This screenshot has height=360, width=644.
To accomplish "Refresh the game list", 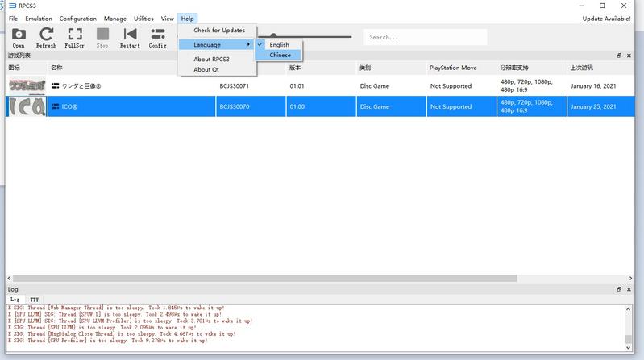I will [x=46, y=38].
